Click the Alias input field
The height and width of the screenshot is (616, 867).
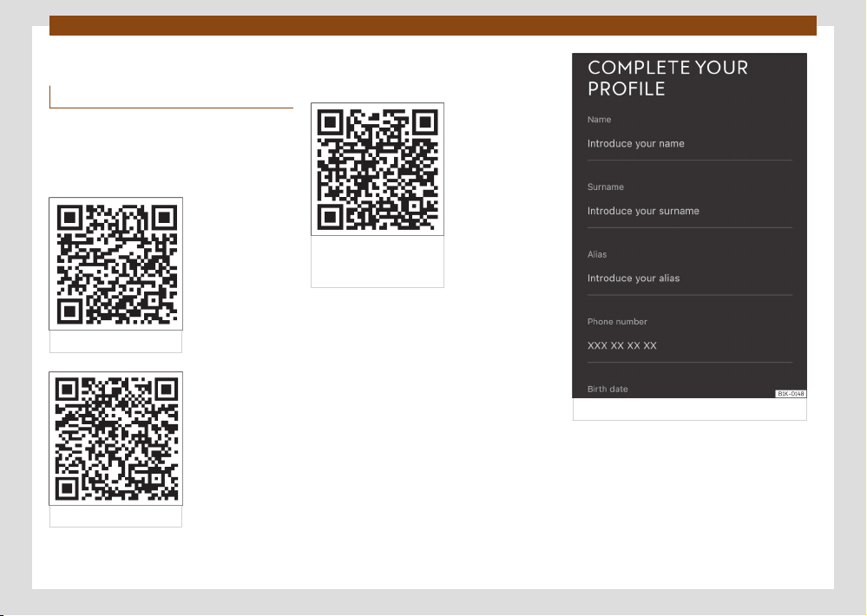[x=689, y=279]
